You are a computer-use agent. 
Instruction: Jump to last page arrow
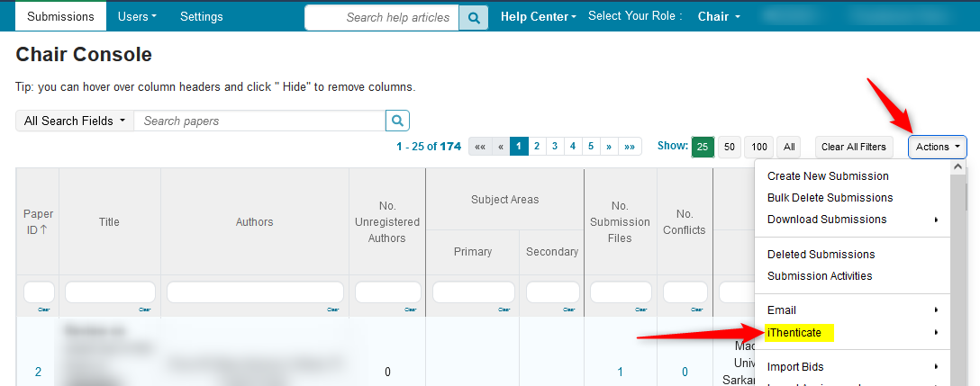pos(630,147)
